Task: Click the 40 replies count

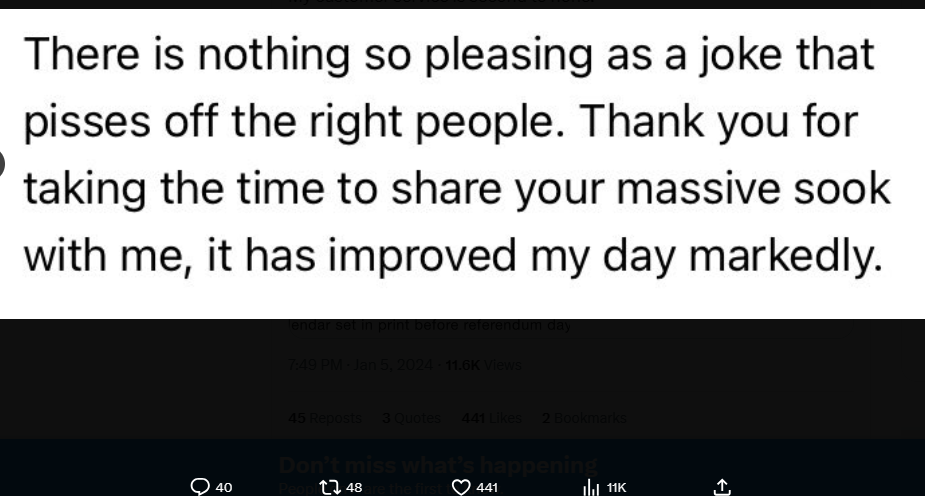Action: click(x=224, y=488)
